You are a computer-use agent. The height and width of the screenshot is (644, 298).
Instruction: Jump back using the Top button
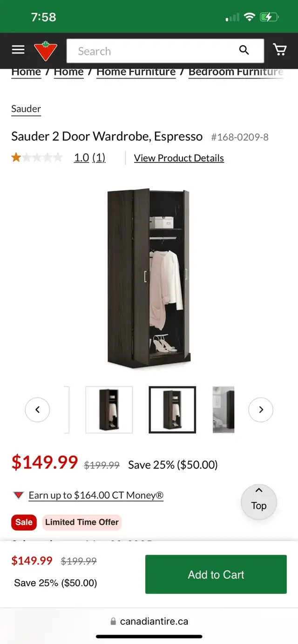click(259, 502)
